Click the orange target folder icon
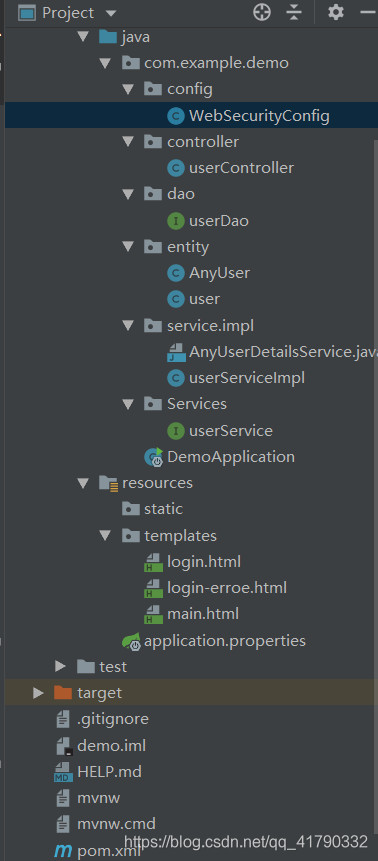The height and width of the screenshot is (861, 378). [x=63, y=693]
